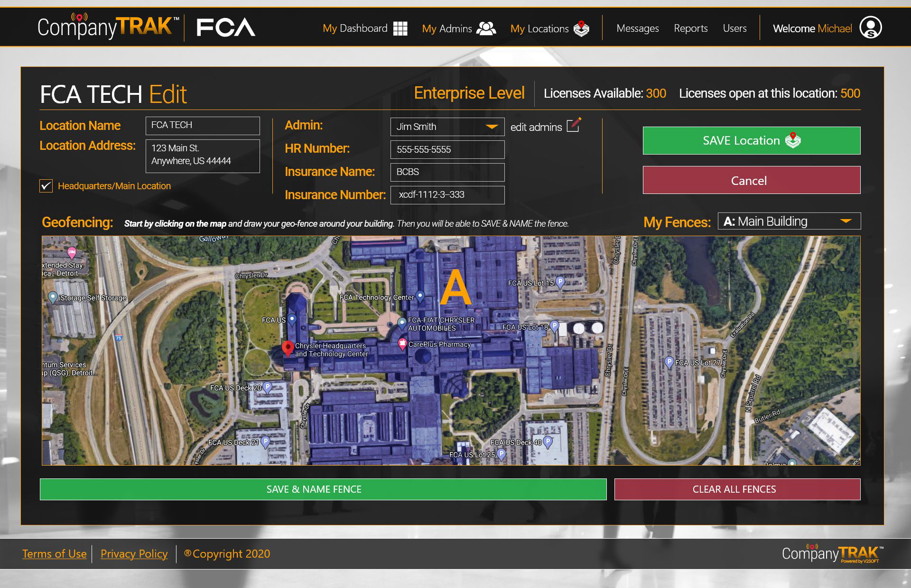Screen dimensions: 911x588
Task: Uncheck the Headquarters/Main Location checkbox
Action: coord(46,186)
